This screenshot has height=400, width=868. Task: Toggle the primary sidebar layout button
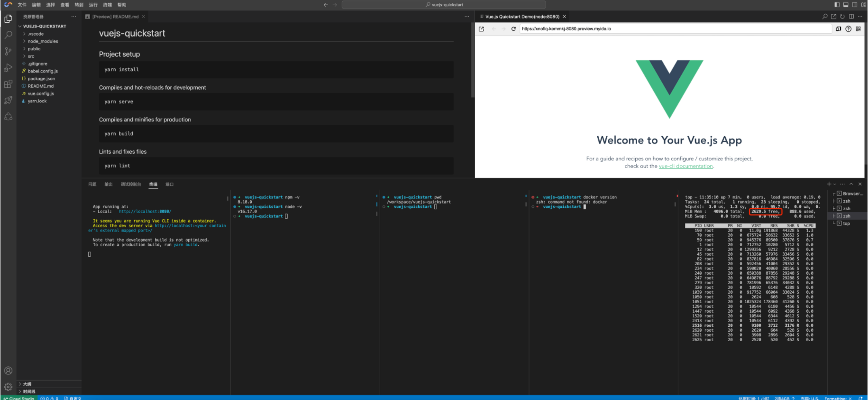[x=837, y=5]
